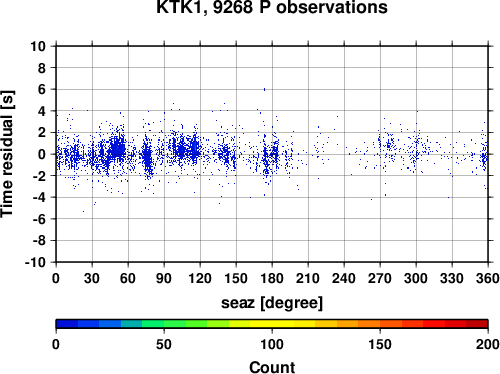Screen dimensions: 500x374
Task: Click the y-axis tick label -10
Action: (x=36, y=262)
